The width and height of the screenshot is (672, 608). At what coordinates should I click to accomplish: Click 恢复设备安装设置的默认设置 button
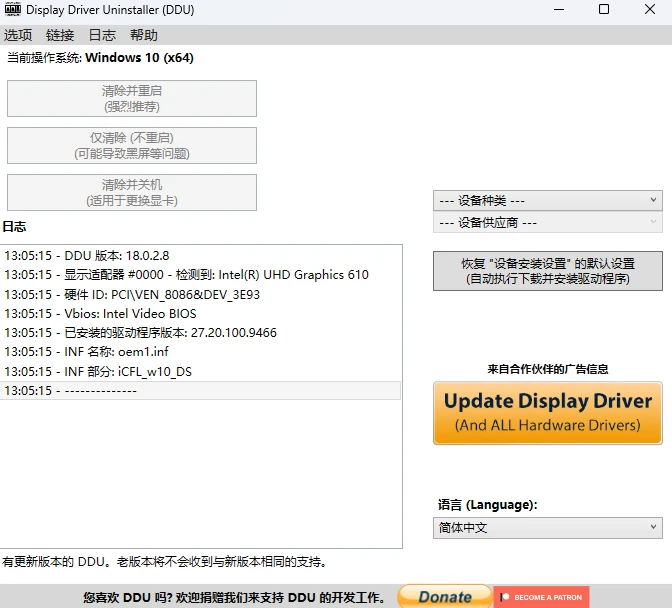(x=548, y=271)
